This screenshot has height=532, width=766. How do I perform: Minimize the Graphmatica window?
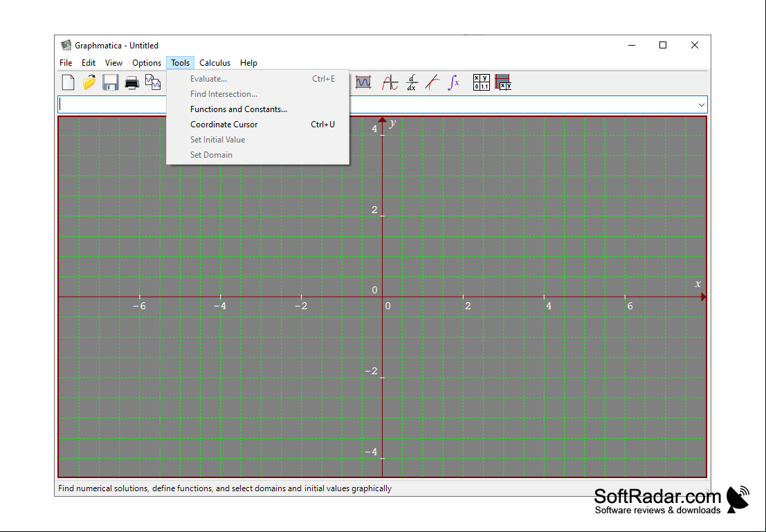pyautogui.click(x=632, y=45)
